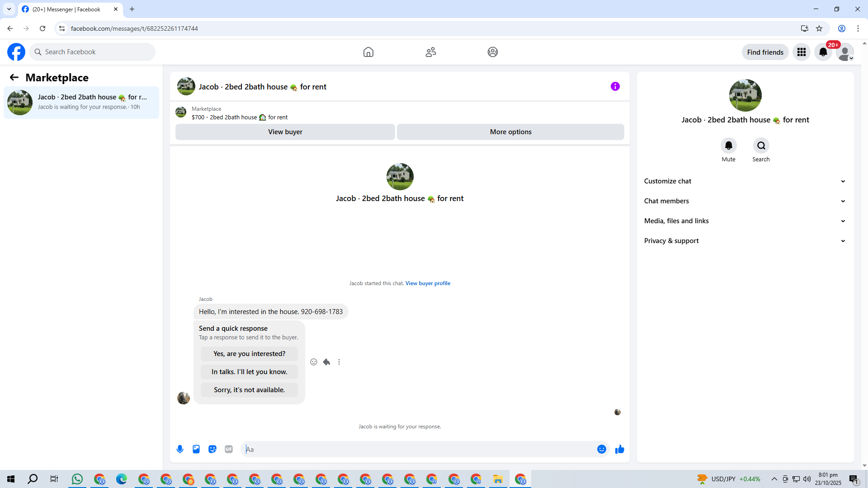Open WhatsApp from the taskbar
This screenshot has height=488, width=868.
(77, 479)
